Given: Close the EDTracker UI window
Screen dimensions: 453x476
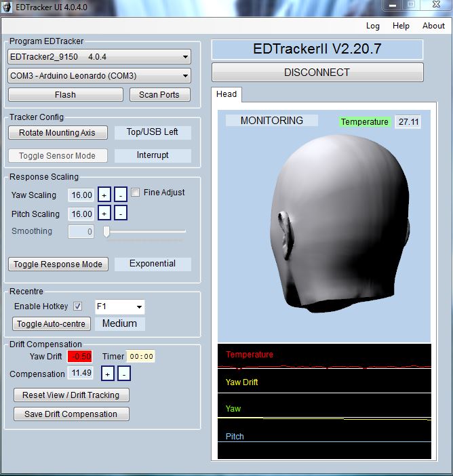Looking at the screenshot, I should [436, 5].
